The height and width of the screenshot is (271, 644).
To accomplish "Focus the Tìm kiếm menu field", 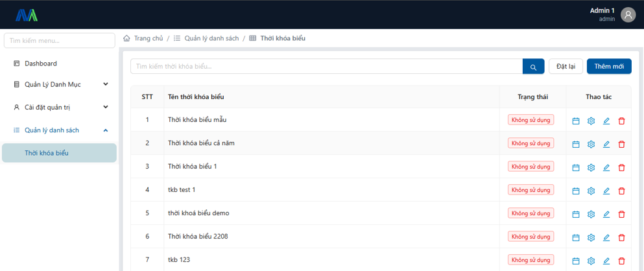I will [59, 41].
